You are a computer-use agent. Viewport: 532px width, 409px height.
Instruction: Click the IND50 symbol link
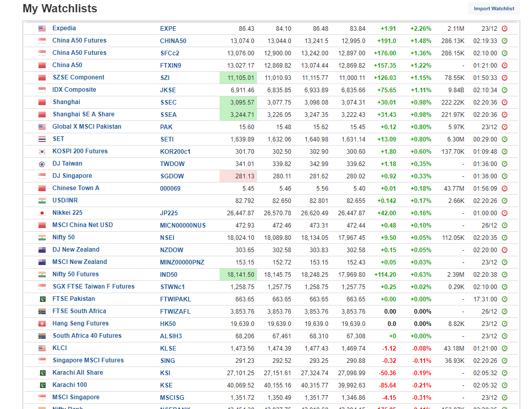(169, 275)
